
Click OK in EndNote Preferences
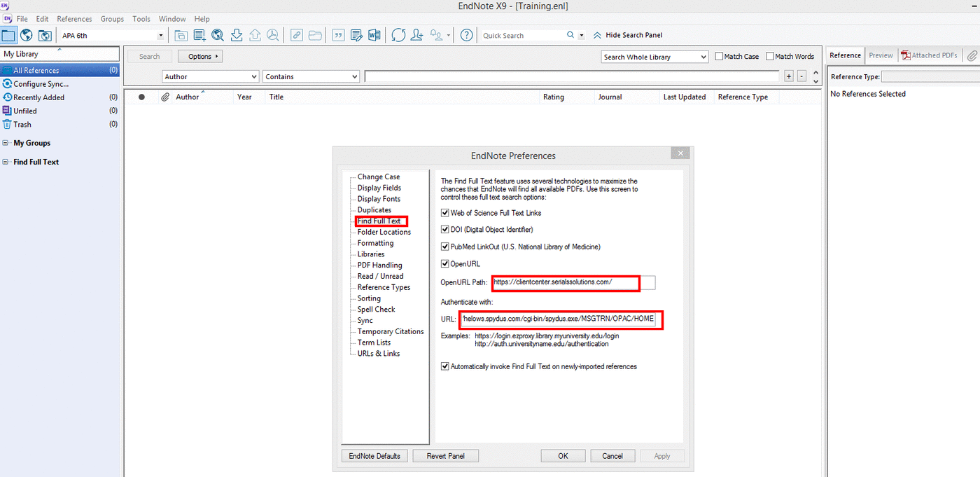pos(563,456)
